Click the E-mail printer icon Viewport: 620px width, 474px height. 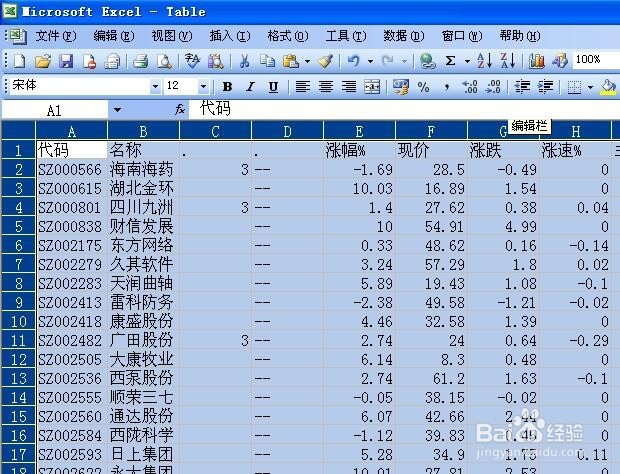[x=112, y=61]
